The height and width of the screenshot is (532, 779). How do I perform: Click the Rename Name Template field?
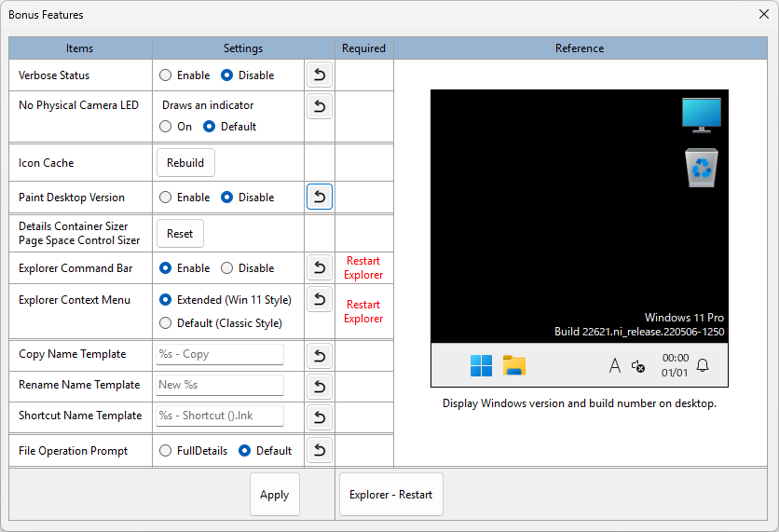click(x=220, y=385)
